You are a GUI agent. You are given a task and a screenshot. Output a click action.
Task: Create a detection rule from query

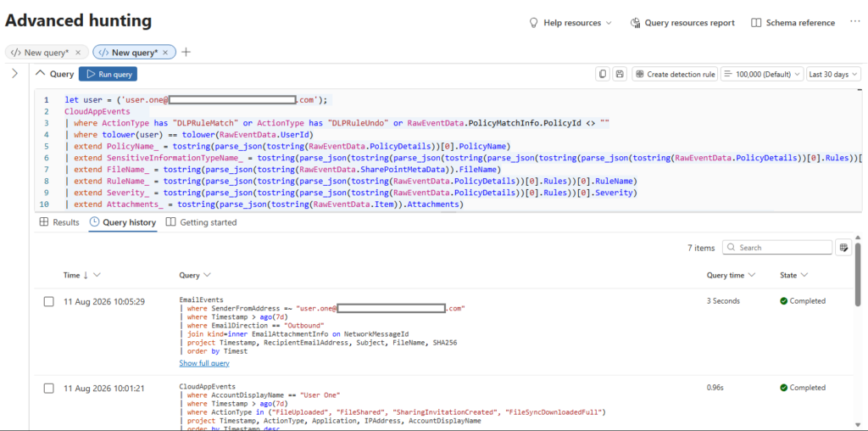coord(675,74)
